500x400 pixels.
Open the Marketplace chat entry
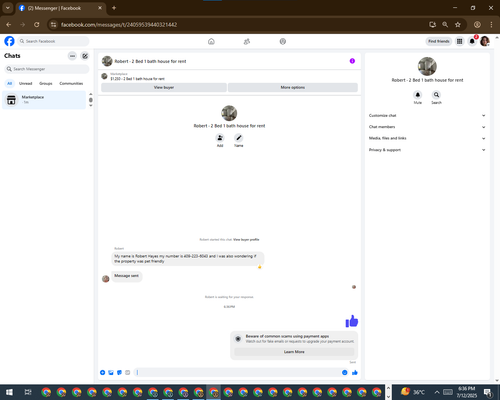coord(44,100)
